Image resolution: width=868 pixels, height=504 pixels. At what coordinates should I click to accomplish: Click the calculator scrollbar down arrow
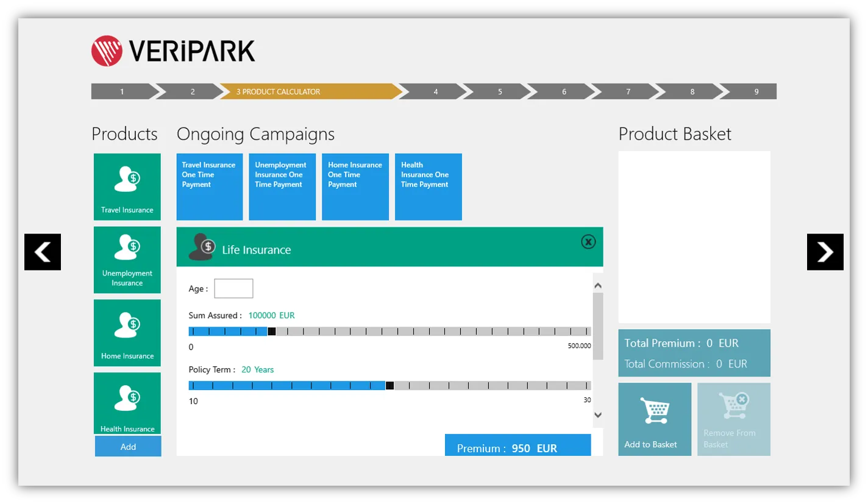(598, 415)
